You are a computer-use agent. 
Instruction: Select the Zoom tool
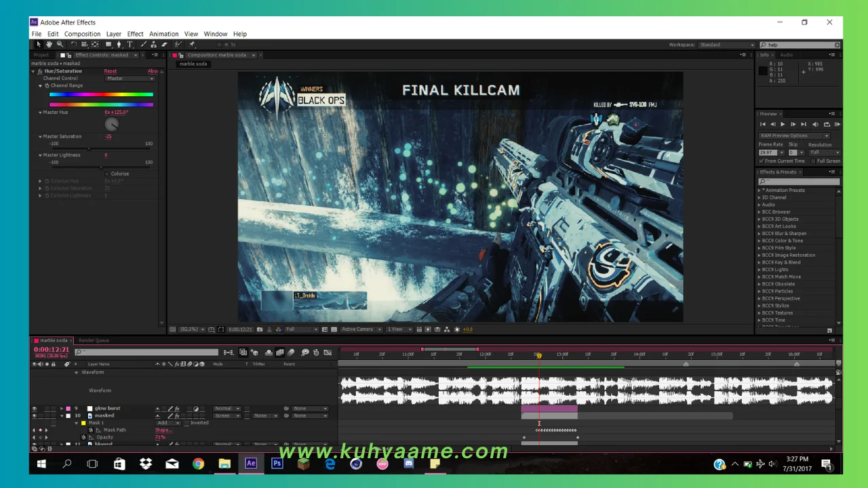[x=60, y=45]
